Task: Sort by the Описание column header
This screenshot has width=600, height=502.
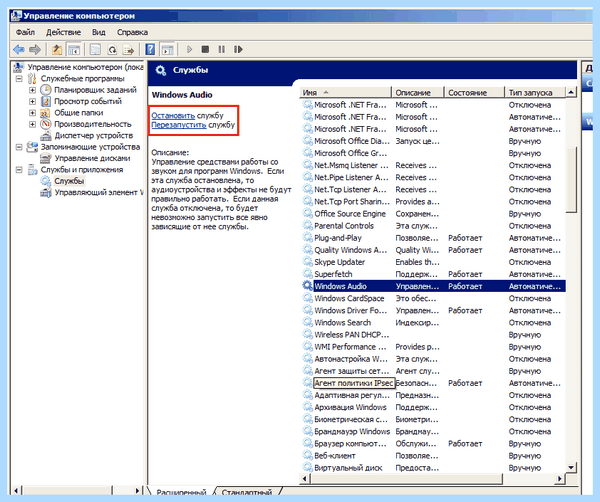Action: pyautogui.click(x=417, y=92)
